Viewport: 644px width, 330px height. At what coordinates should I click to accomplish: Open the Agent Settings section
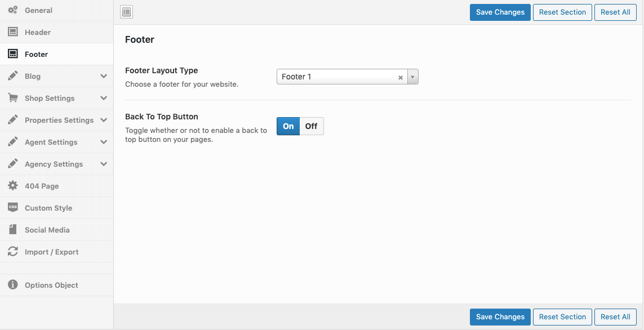pyautogui.click(x=51, y=142)
